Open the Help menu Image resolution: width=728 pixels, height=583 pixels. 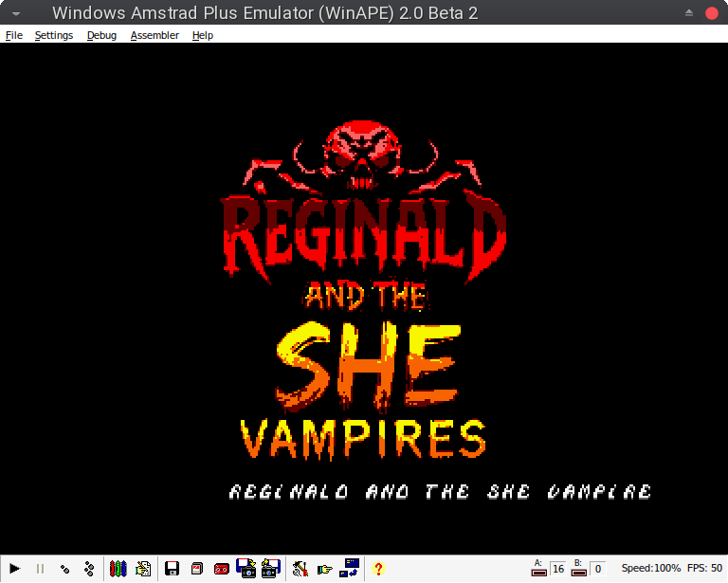(x=203, y=35)
